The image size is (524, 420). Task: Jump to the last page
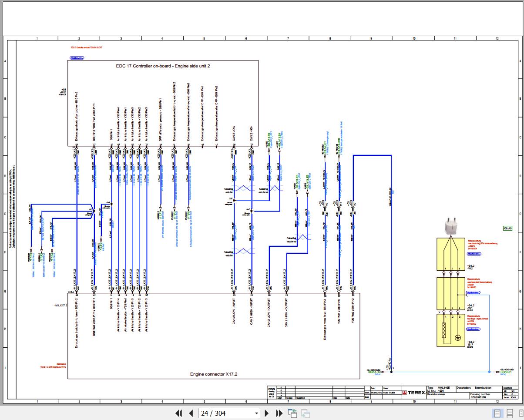tap(279, 413)
